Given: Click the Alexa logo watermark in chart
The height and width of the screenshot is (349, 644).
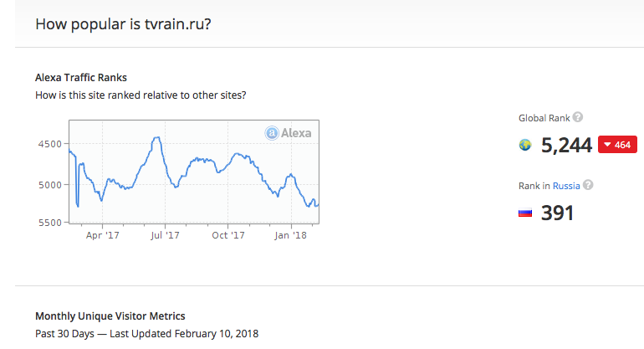Looking at the screenshot, I should click(288, 133).
